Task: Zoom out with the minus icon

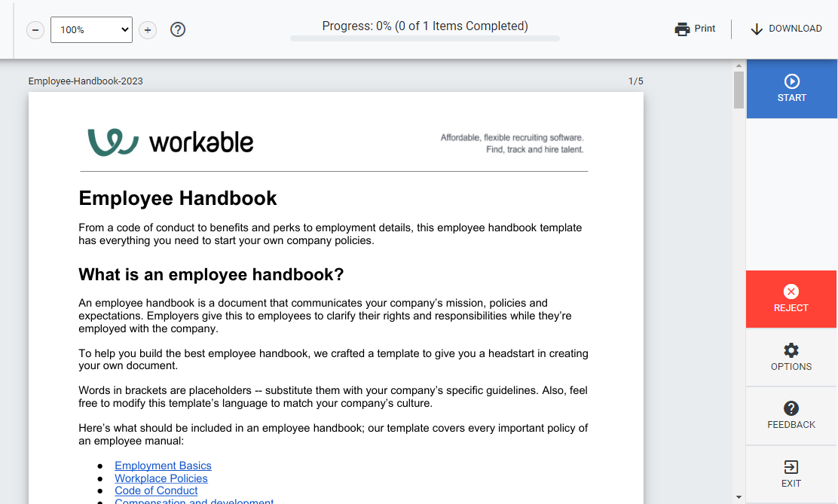Action: (35, 29)
